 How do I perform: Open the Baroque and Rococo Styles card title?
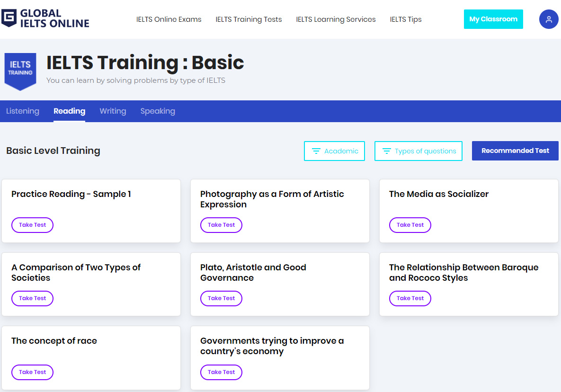463,273
